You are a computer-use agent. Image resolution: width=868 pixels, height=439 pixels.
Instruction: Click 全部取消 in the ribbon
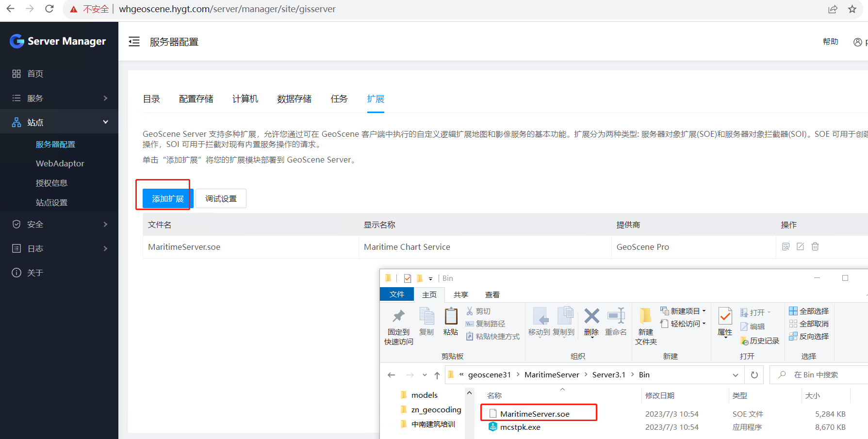point(809,324)
